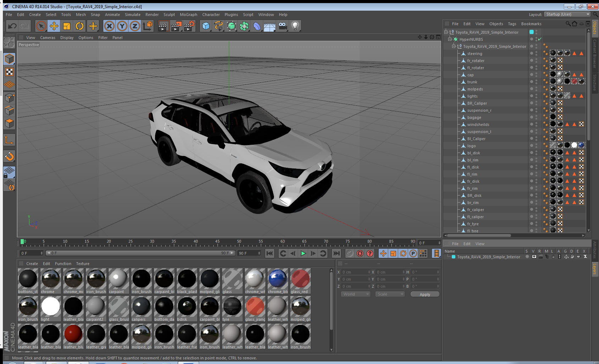Add a Cube primitive object
Viewport: 599px width, 364px height.
point(206,26)
